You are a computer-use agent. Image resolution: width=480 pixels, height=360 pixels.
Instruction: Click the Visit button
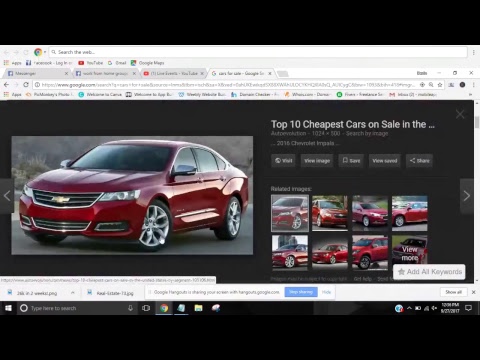click(x=283, y=161)
